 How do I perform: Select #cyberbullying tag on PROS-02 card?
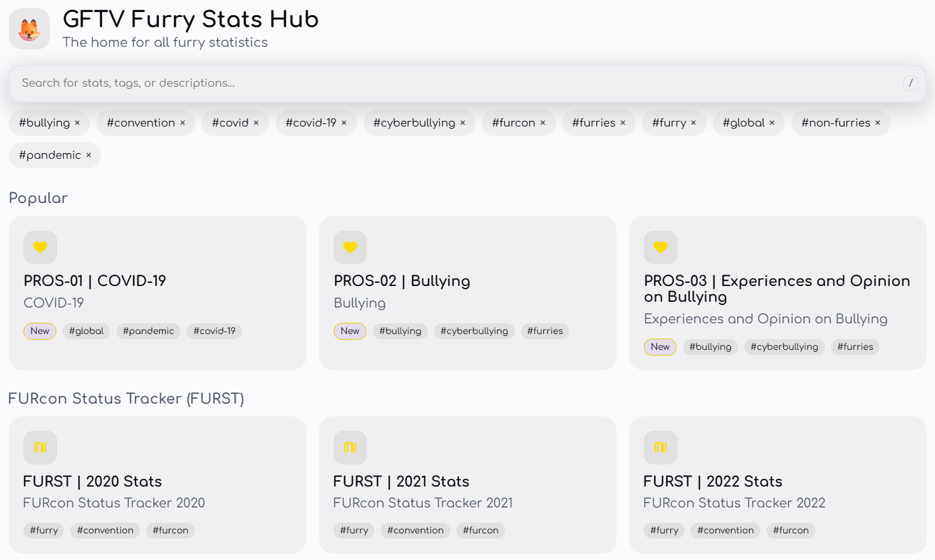click(x=474, y=331)
